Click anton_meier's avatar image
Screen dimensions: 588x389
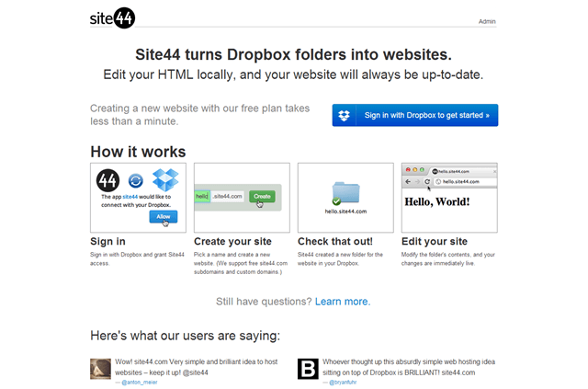click(100, 369)
